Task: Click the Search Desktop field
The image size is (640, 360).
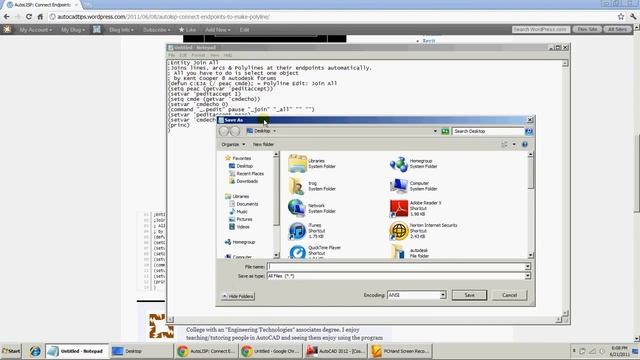Action: [488, 131]
